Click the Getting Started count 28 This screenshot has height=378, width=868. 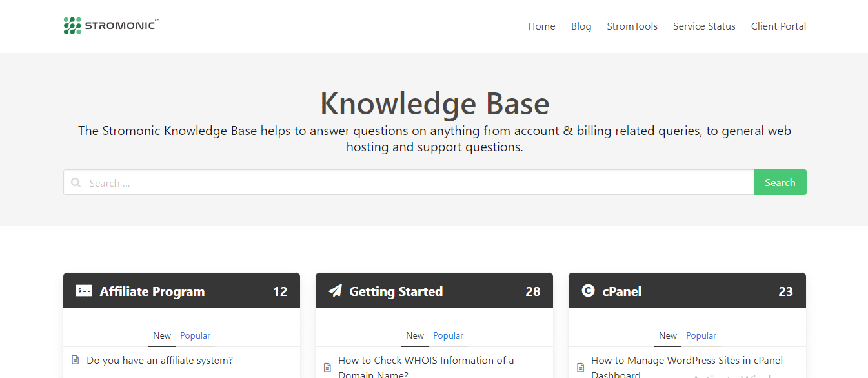pyautogui.click(x=532, y=291)
